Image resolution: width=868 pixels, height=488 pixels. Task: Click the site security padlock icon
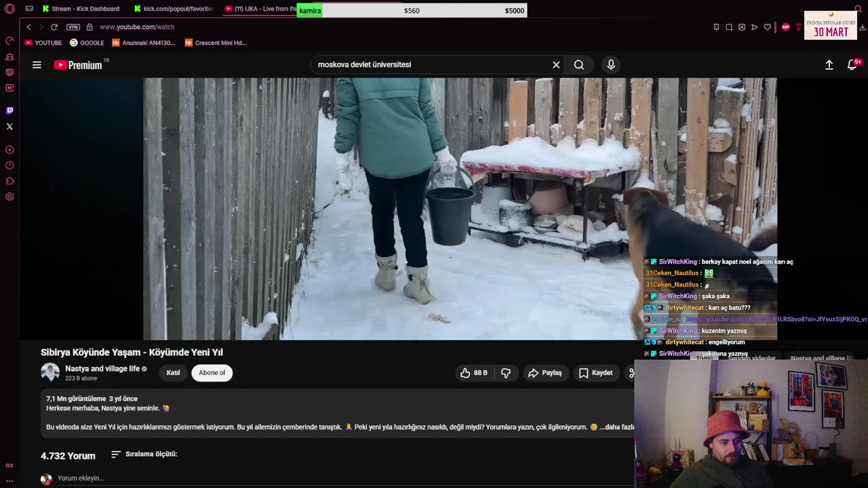click(90, 27)
